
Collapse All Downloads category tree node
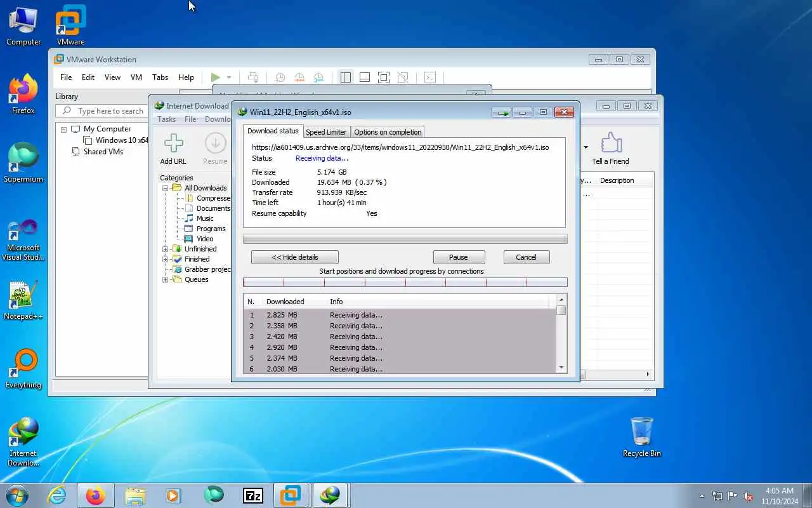[165, 188]
